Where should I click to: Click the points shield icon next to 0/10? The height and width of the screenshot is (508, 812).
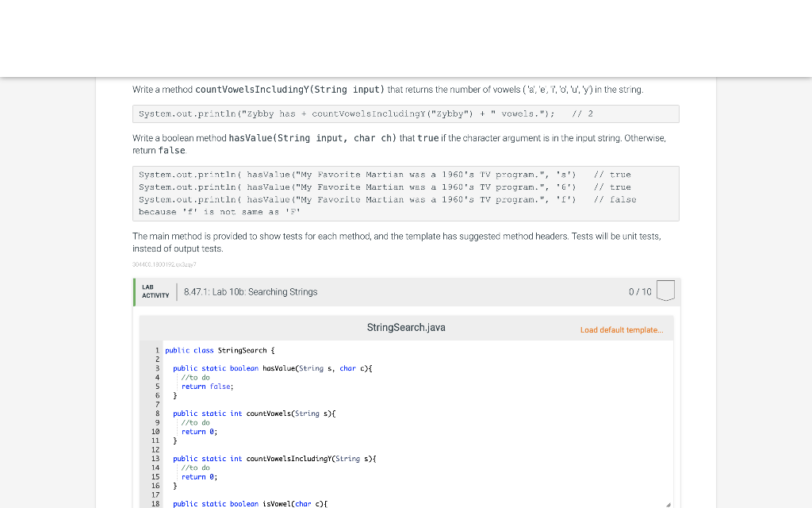click(665, 291)
